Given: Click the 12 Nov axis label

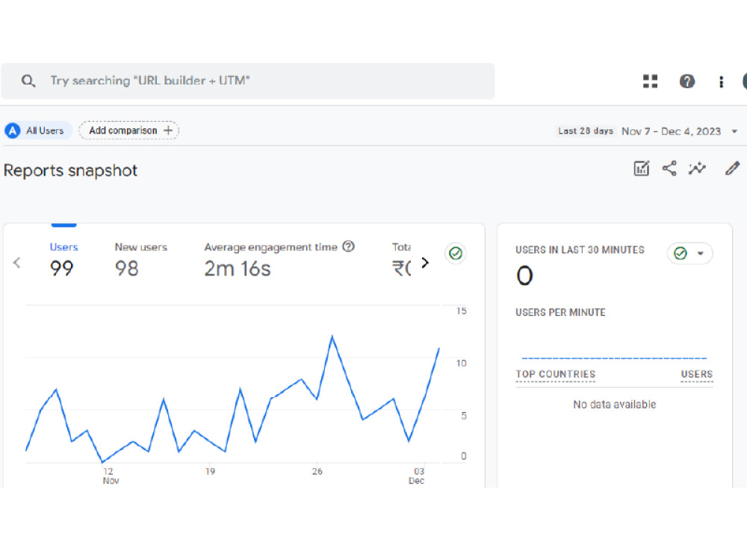Looking at the screenshot, I should pyautogui.click(x=110, y=476).
